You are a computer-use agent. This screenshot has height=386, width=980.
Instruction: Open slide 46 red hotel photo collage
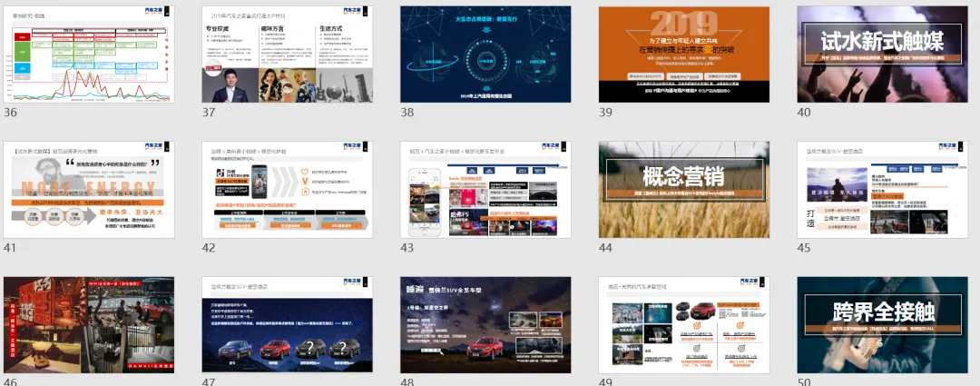coord(89,325)
